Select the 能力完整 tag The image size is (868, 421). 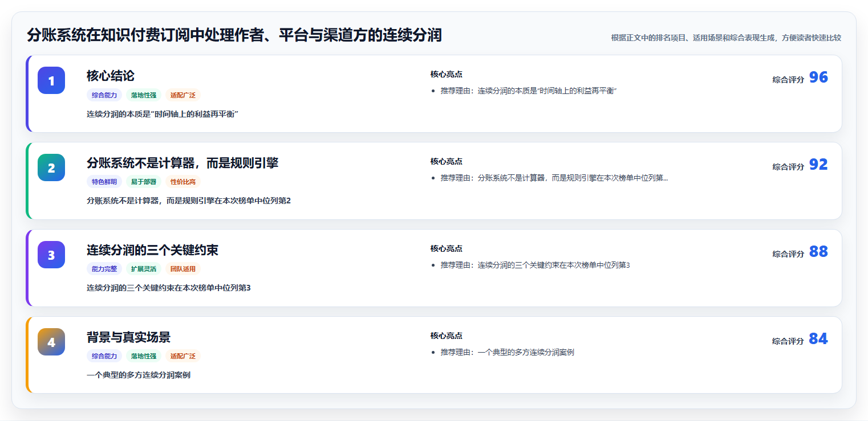(104, 269)
